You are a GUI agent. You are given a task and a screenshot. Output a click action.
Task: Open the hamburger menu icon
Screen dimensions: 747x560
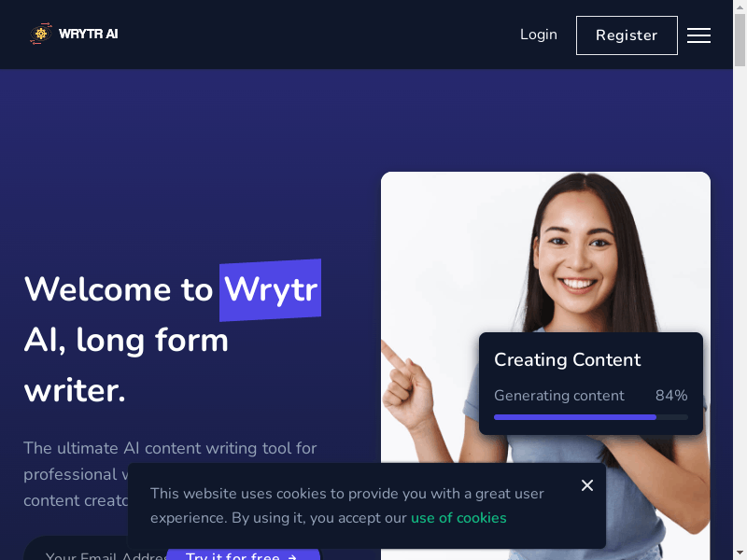click(x=698, y=35)
